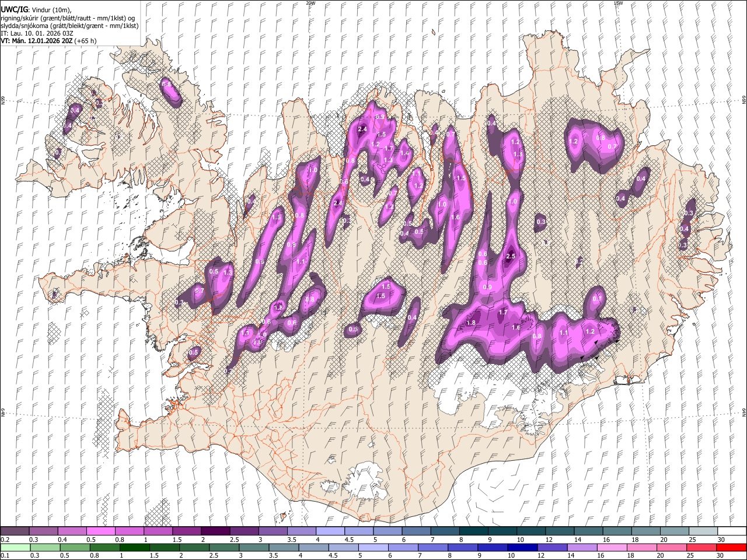This screenshot has height=560, width=747.
Task: Click the snow scale swatch between 0.4 and 0.5
Action: point(72,531)
